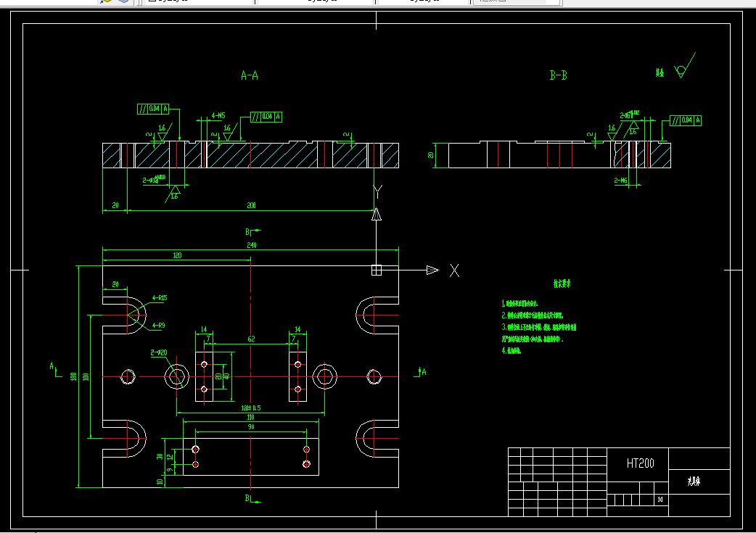This screenshot has height=533, width=756.
Task: Select the 14 dimension above the right block
Action: (297, 330)
